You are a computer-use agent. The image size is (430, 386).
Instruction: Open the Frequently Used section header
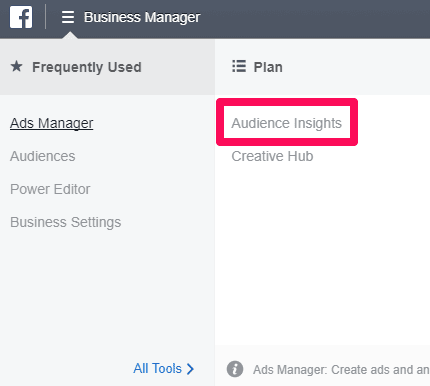coord(107,67)
